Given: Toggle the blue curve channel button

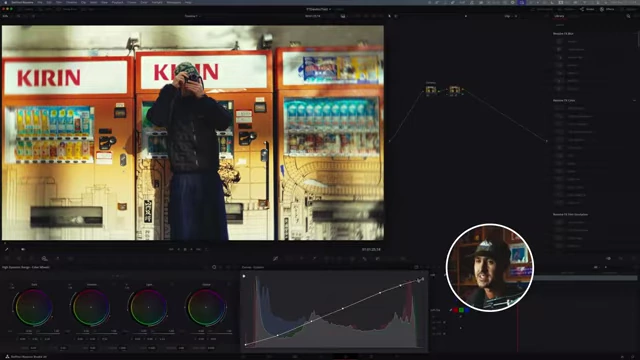Looking at the screenshot, I should click(x=467, y=310).
